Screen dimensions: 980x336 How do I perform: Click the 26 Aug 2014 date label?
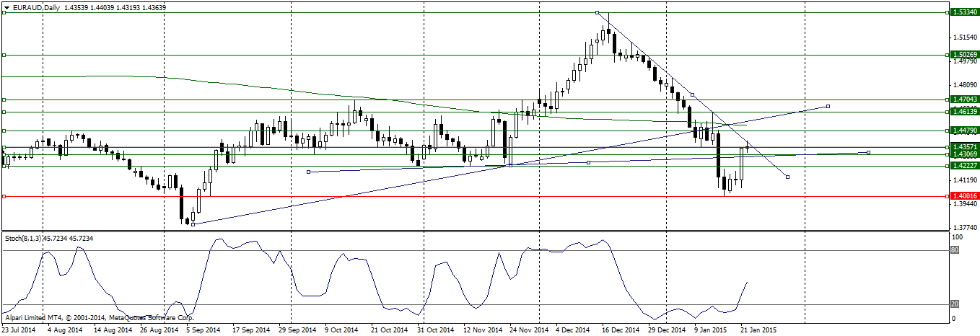tap(158, 330)
